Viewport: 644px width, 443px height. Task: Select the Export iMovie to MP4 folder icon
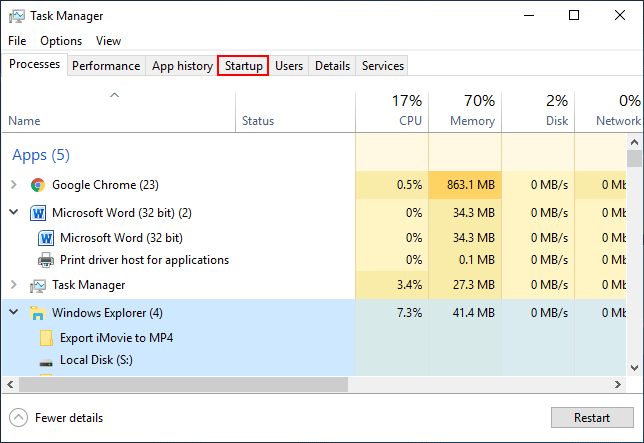tap(46, 338)
